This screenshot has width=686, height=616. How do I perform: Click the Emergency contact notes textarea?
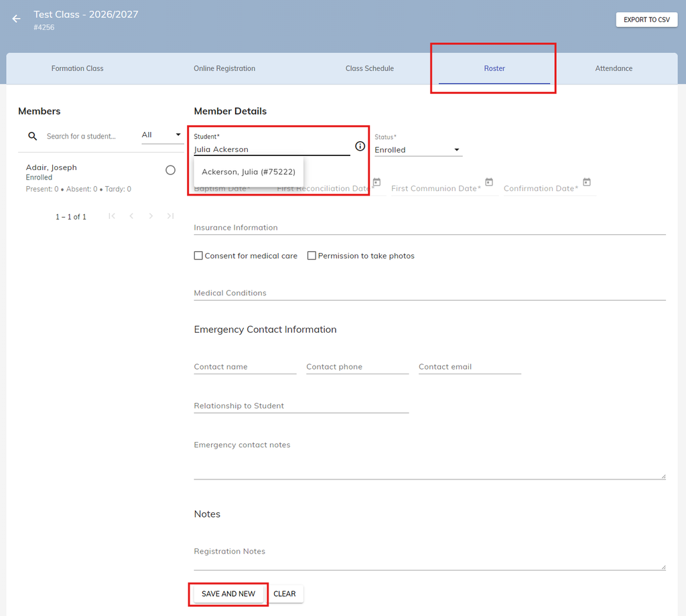pyautogui.click(x=429, y=459)
